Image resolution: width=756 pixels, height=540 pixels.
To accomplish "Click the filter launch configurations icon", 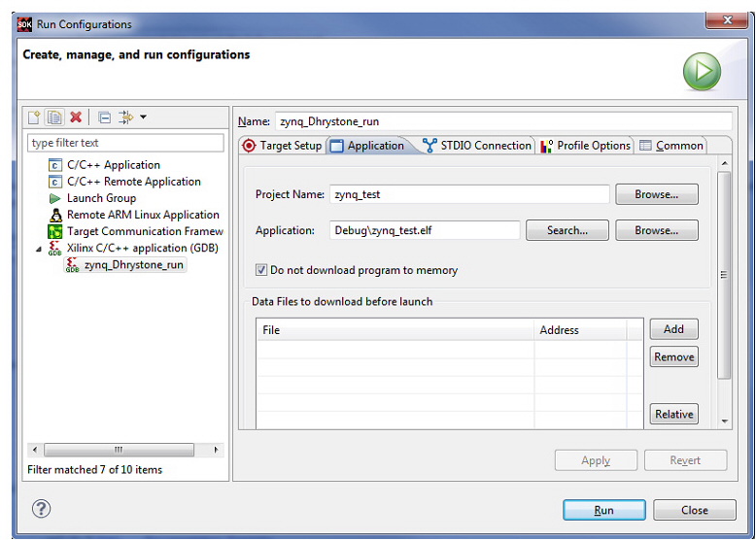I will (126, 118).
